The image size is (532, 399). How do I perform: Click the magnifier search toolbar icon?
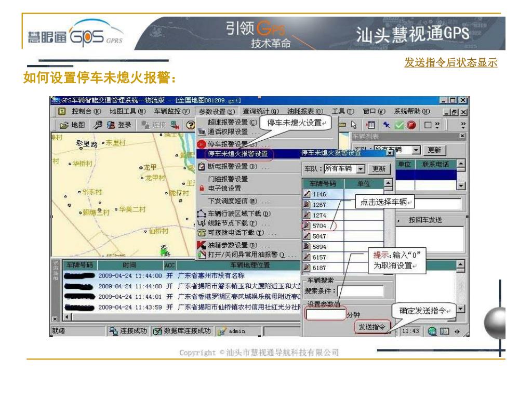[98, 125]
